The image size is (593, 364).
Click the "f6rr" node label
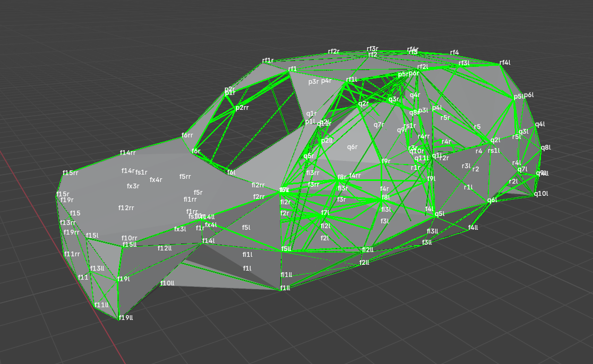(187, 135)
